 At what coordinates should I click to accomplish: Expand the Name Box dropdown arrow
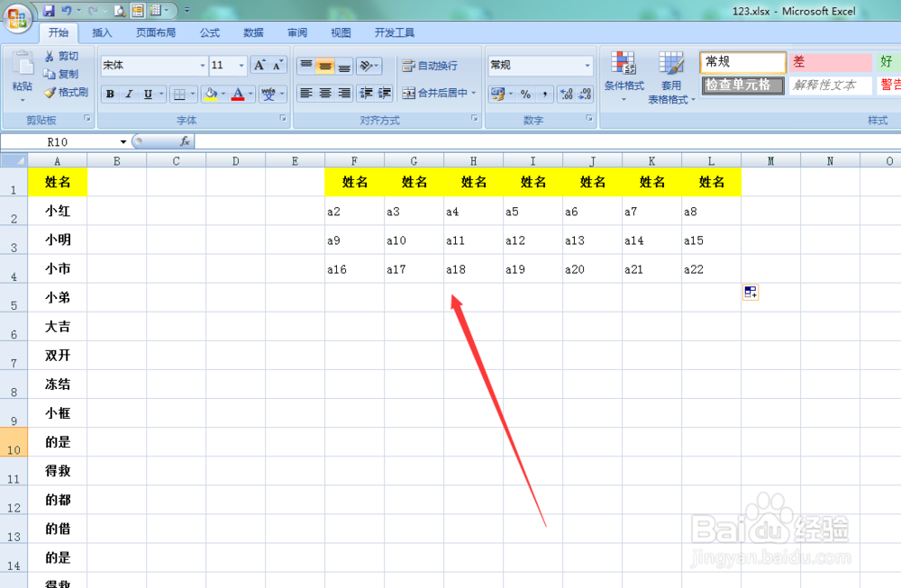tap(123, 142)
